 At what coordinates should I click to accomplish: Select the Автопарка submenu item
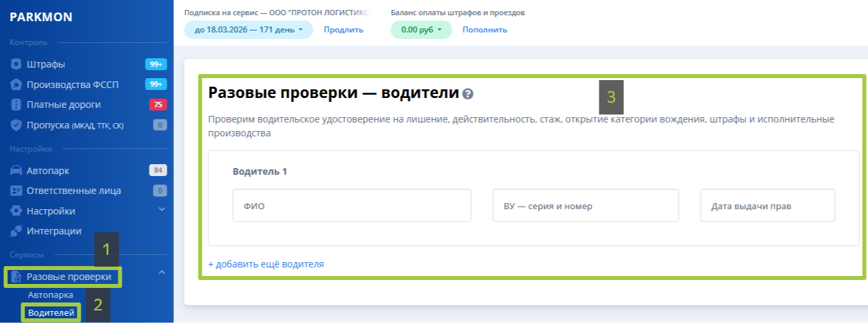(50, 295)
